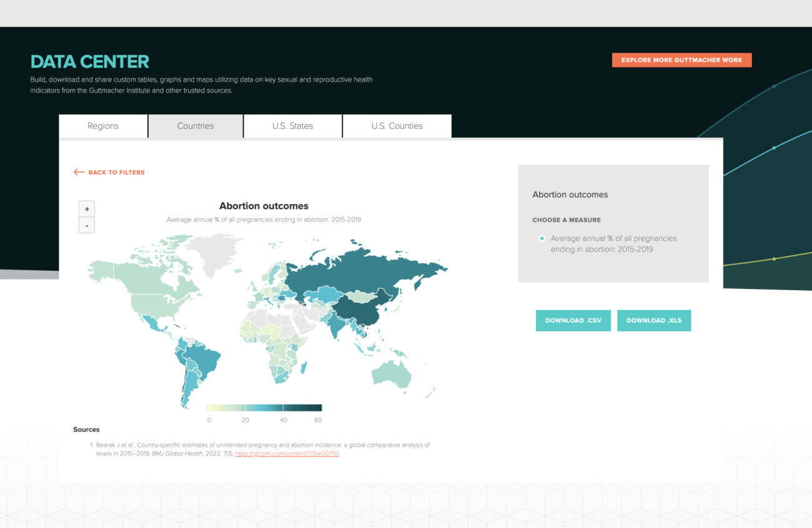The image size is (812, 528).
Task: Open the BMJ Global Health source link
Action: (287, 454)
